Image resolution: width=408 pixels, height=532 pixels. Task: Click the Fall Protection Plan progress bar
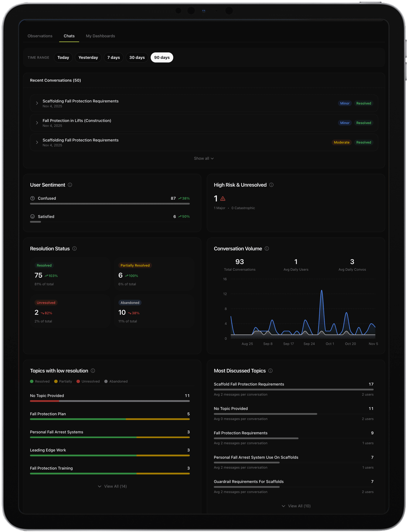tap(109, 419)
